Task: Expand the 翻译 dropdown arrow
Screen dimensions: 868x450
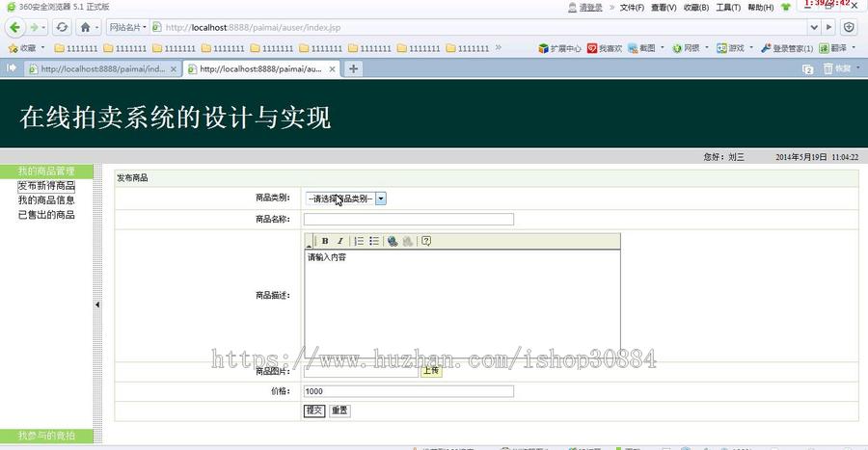Action: tap(854, 48)
